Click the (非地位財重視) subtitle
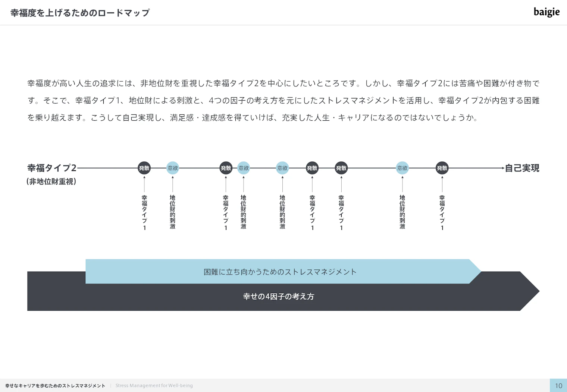 click(x=51, y=181)
